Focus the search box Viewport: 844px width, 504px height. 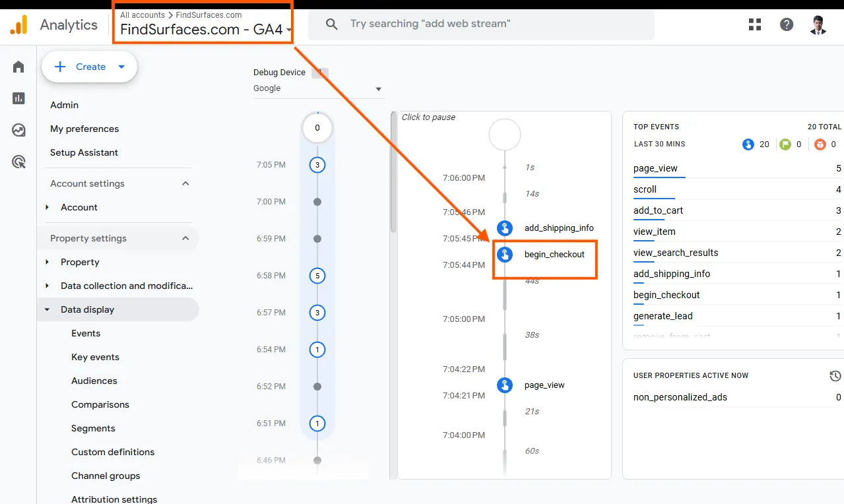pos(482,24)
